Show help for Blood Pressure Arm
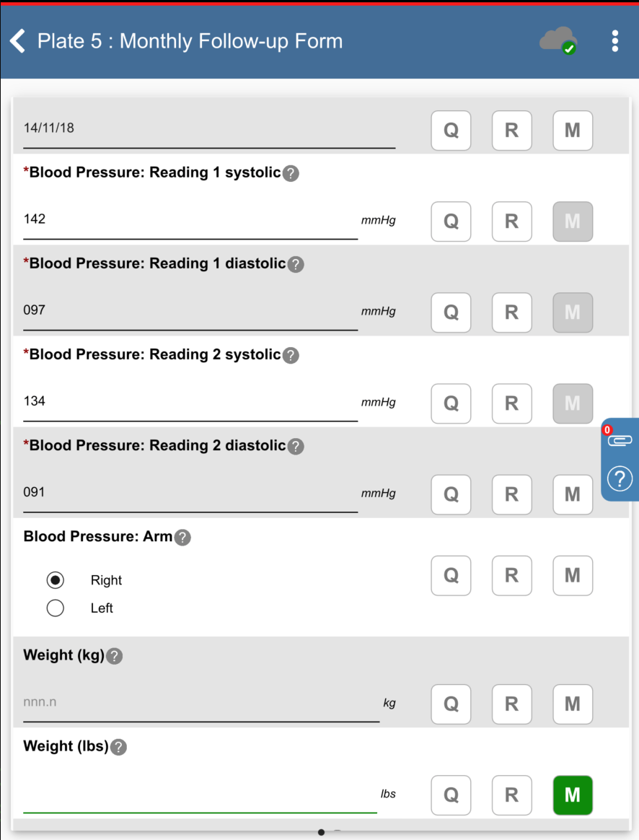 (x=182, y=537)
